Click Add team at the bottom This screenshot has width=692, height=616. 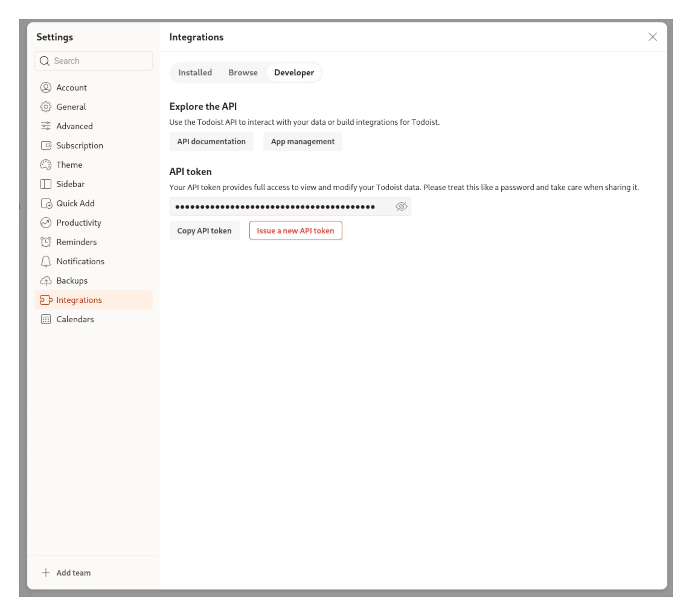66,572
